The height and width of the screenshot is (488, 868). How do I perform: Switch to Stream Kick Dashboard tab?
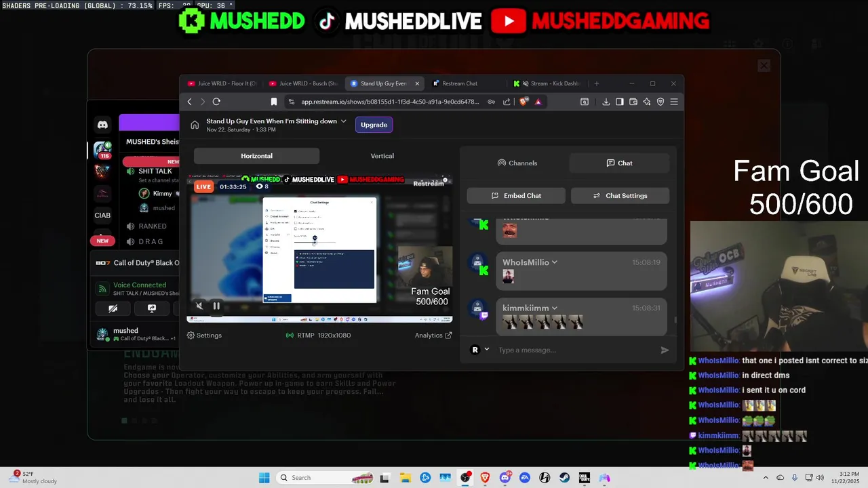pos(547,83)
